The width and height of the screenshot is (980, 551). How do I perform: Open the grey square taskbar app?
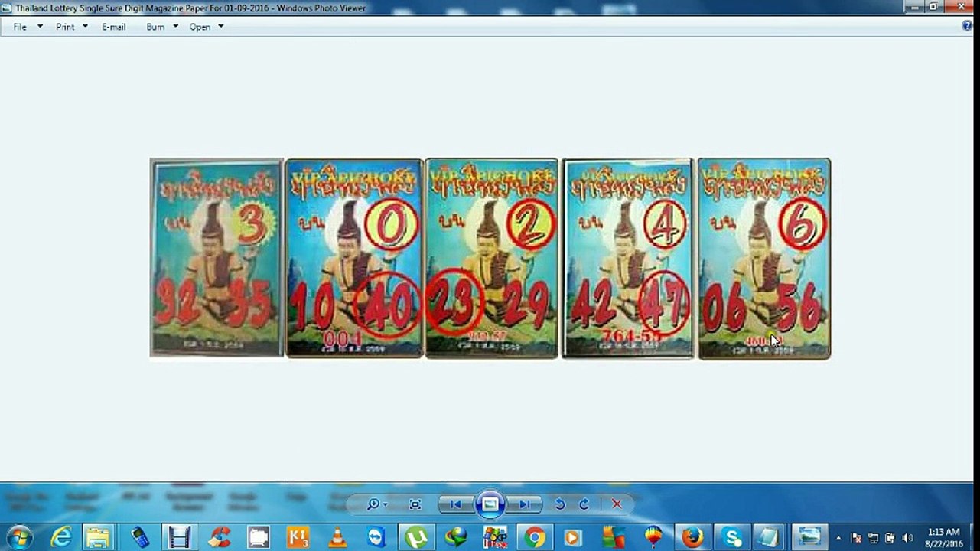(259, 537)
